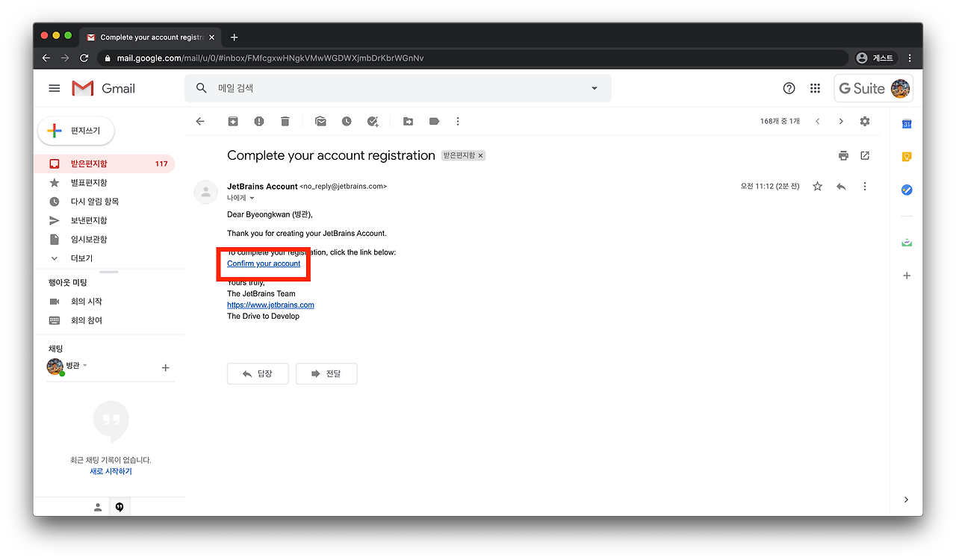Open the Google apps grid
The height and width of the screenshot is (560, 956).
tap(815, 88)
